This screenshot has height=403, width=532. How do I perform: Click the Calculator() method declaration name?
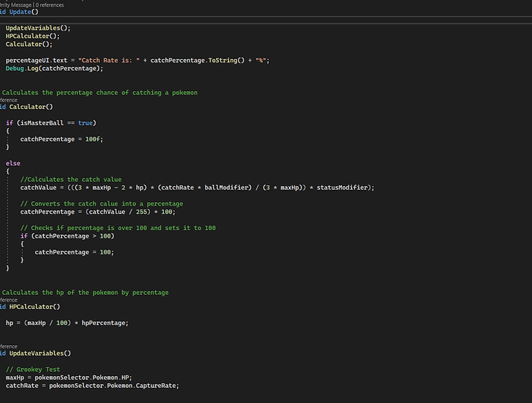tap(31, 107)
